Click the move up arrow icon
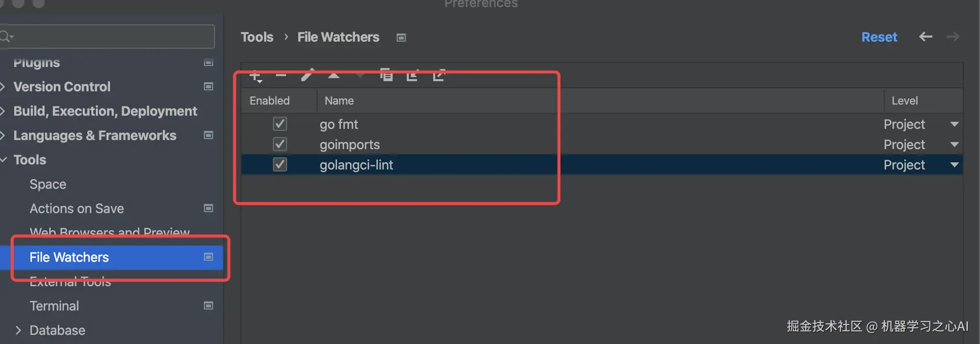 (x=334, y=76)
